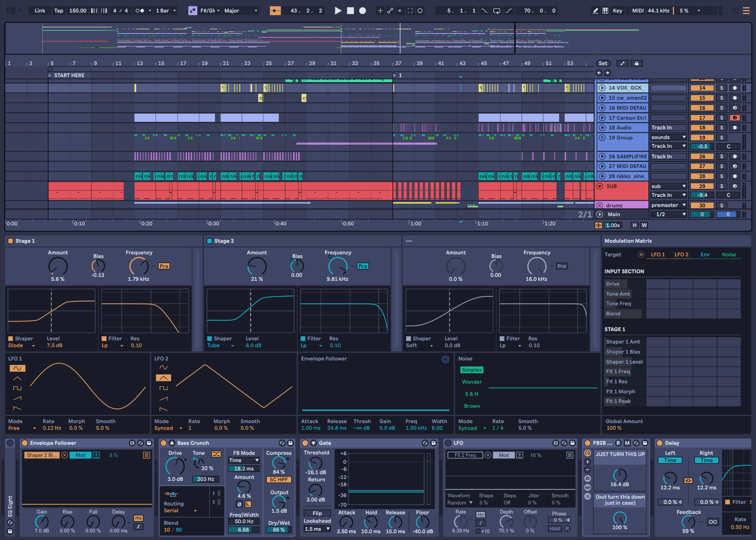Toggle the orange Pre switch in Stage 1
Image resolution: width=756 pixels, height=540 pixels.
tap(164, 266)
